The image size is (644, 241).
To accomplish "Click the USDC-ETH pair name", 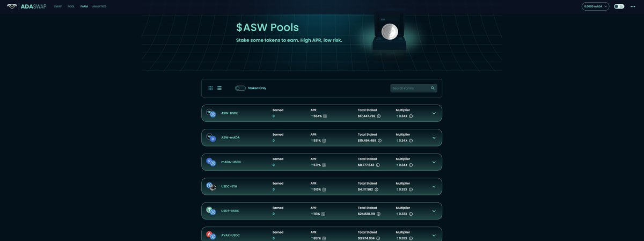I will click(x=229, y=186).
